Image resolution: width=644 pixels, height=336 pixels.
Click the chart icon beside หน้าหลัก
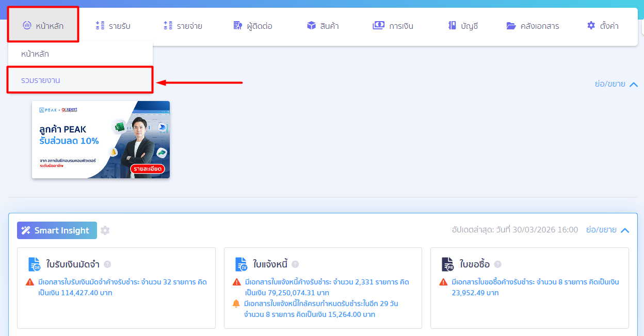pos(27,25)
